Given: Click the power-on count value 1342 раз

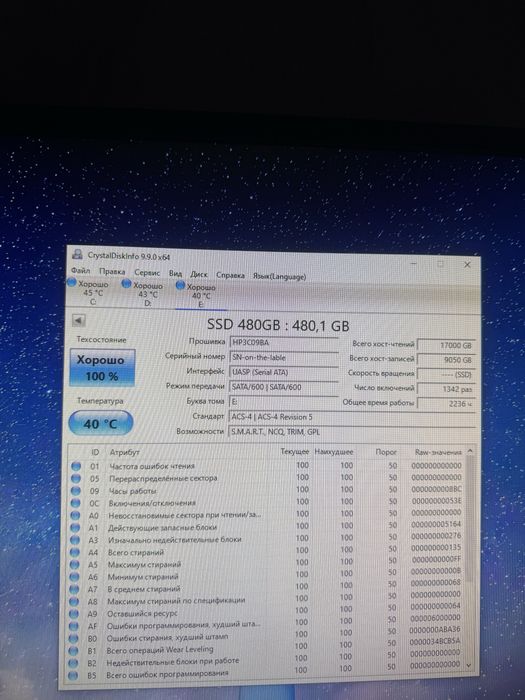Looking at the screenshot, I should [x=446, y=389].
